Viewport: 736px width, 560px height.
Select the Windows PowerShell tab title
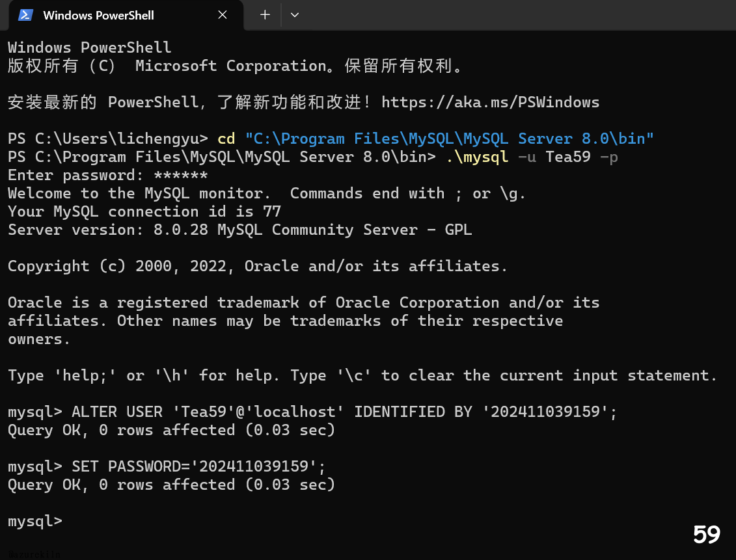[x=98, y=15]
